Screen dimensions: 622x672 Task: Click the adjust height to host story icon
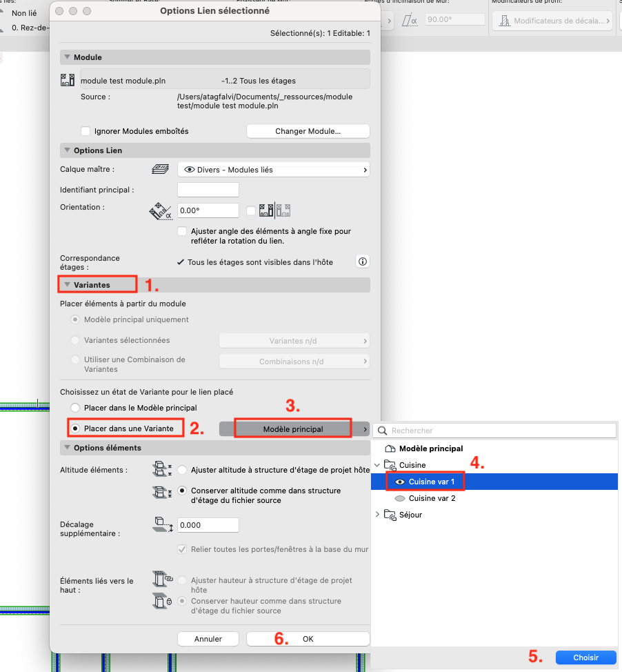[x=162, y=579]
